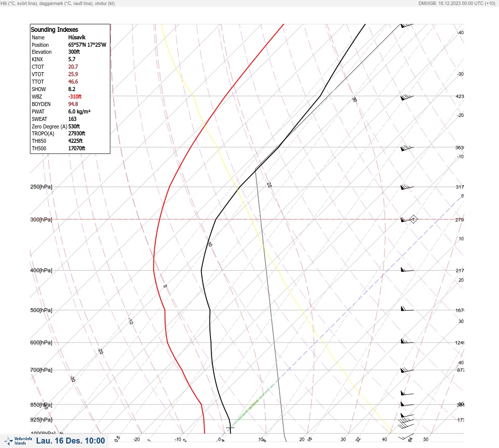Click the 850[hPa] pressure label
The width and height of the screenshot is (499, 448).
pos(41,405)
